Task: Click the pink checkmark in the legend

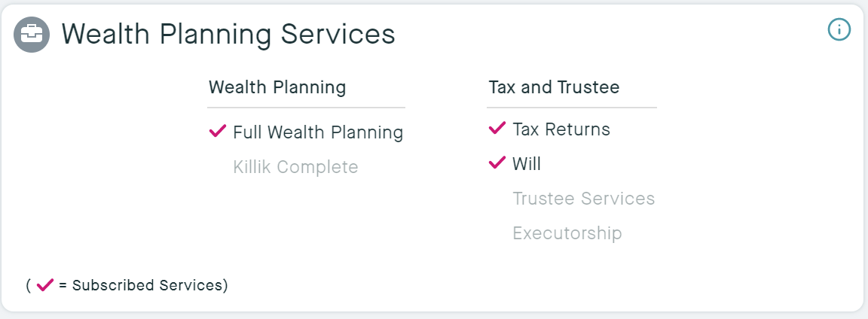Action: point(44,285)
